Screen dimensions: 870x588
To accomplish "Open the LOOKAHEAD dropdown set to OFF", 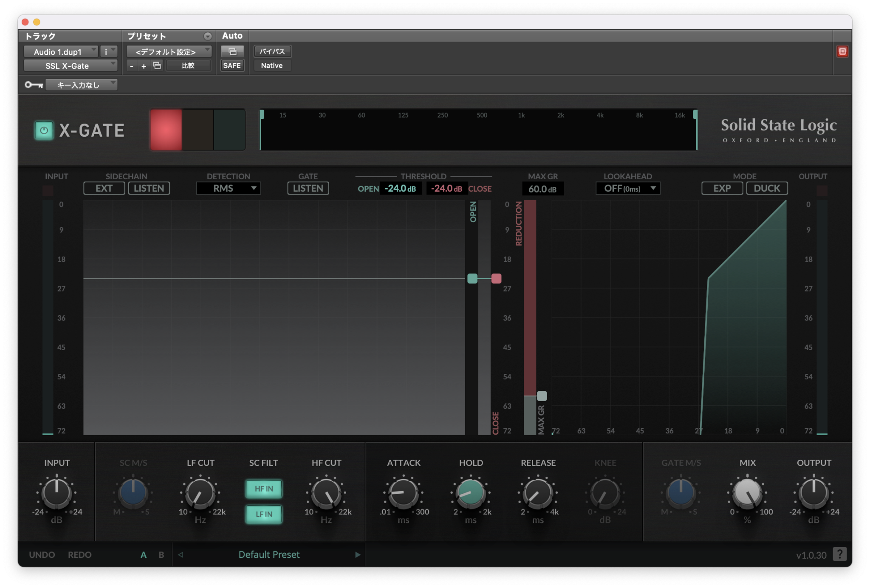I will pyautogui.click(x=627, y=188).
